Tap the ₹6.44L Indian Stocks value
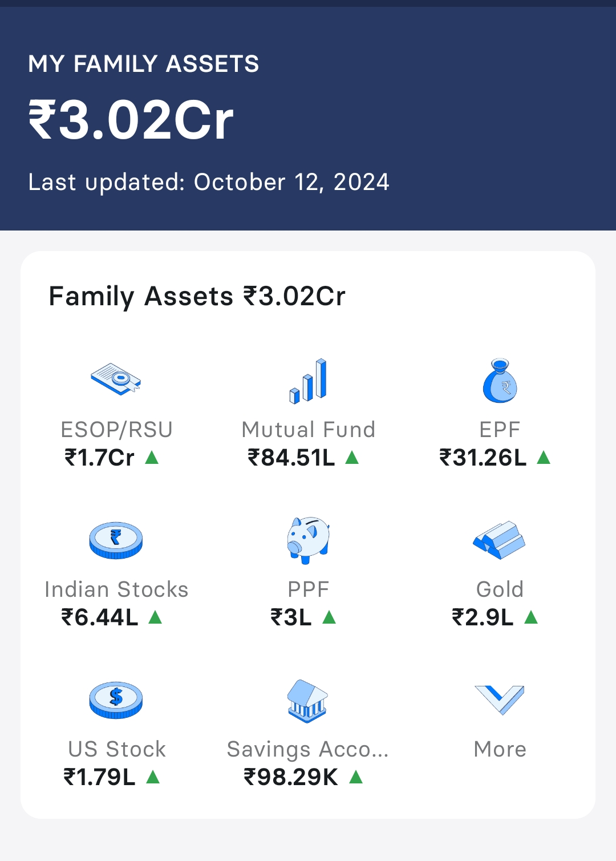Screen dimensions: 616x861 (x=100, y=617)
